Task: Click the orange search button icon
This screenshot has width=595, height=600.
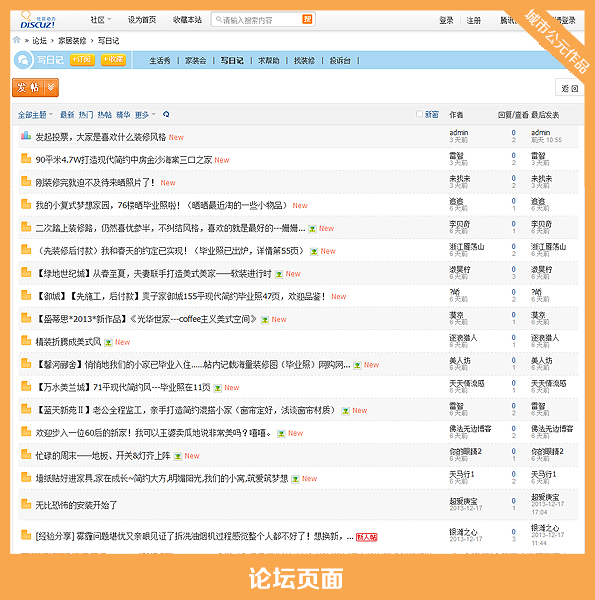Action: tap(307, 19)
